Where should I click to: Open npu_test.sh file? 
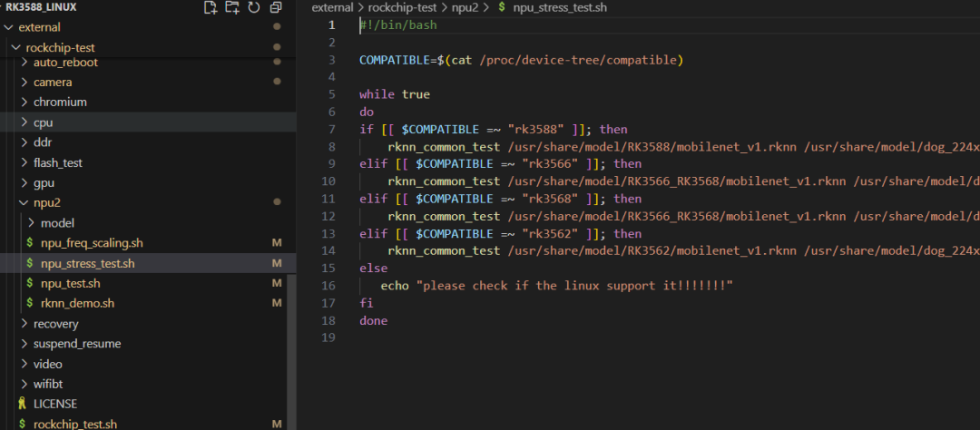[71, 284]
